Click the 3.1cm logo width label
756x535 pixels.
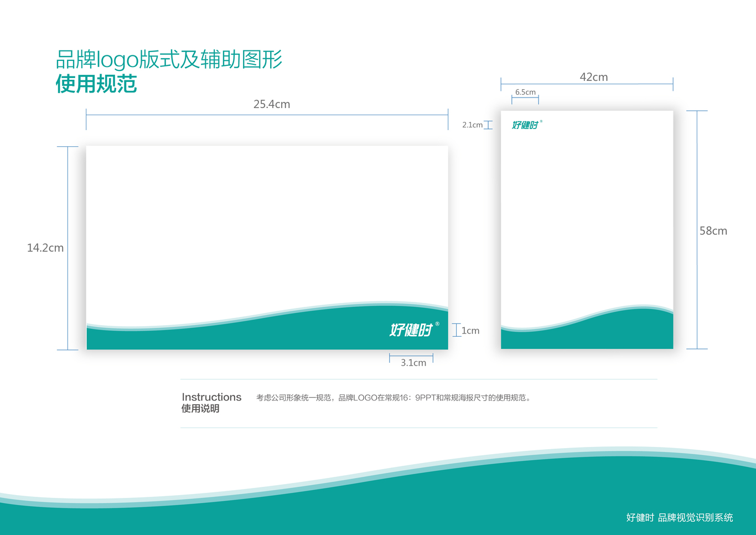413,363
